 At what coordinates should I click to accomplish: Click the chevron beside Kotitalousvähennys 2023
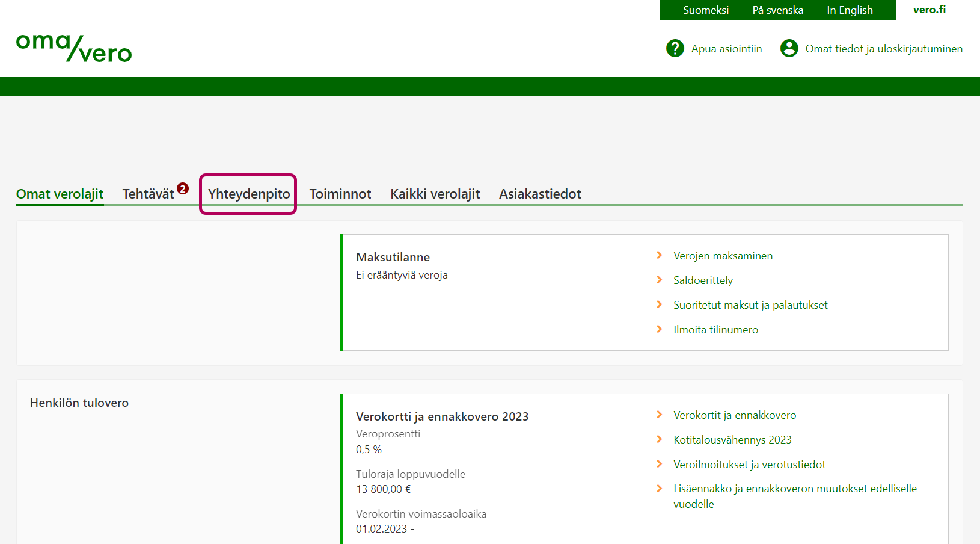click(x=660, y=439)
